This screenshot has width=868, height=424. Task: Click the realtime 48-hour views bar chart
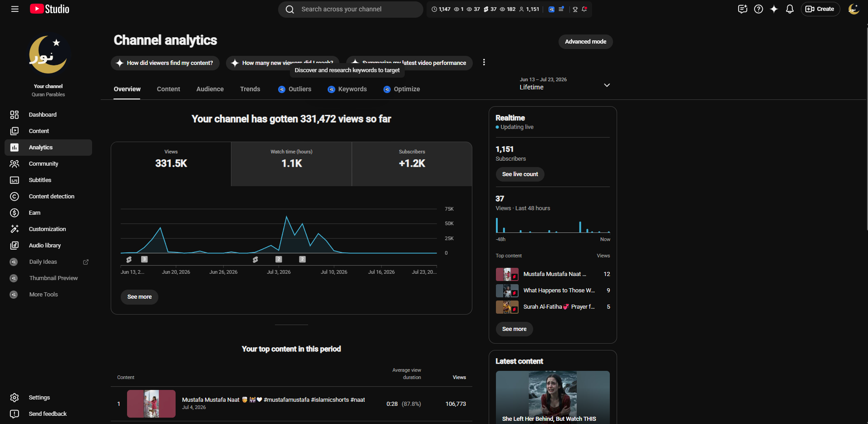point(553,225)
